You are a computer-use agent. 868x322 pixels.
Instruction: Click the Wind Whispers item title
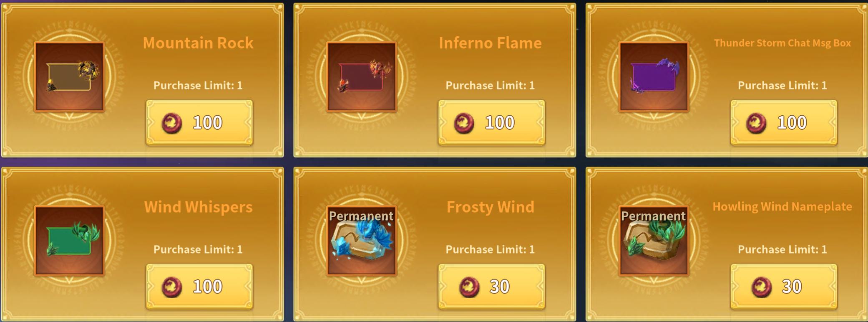[198, 207]
